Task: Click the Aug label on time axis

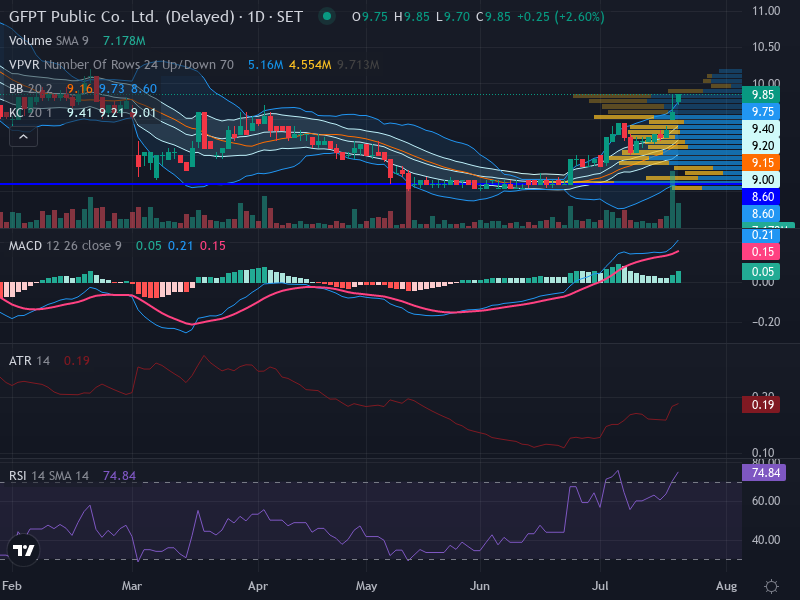Action: 727,586
